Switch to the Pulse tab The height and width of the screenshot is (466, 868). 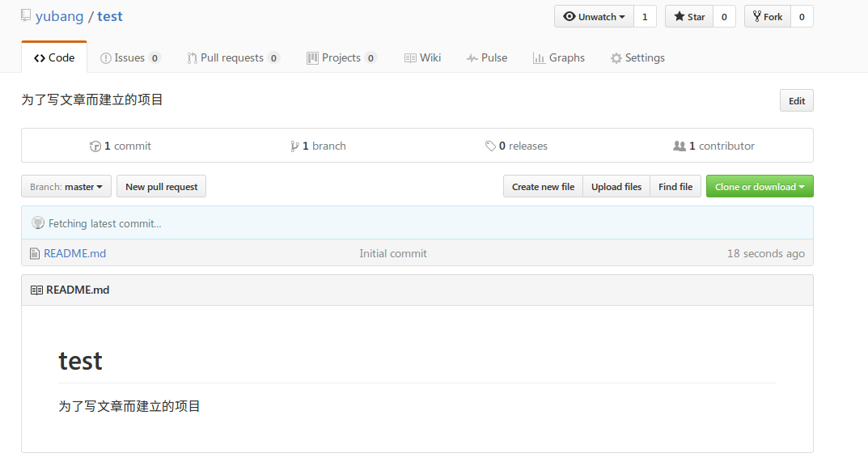(x=487, y=57)
